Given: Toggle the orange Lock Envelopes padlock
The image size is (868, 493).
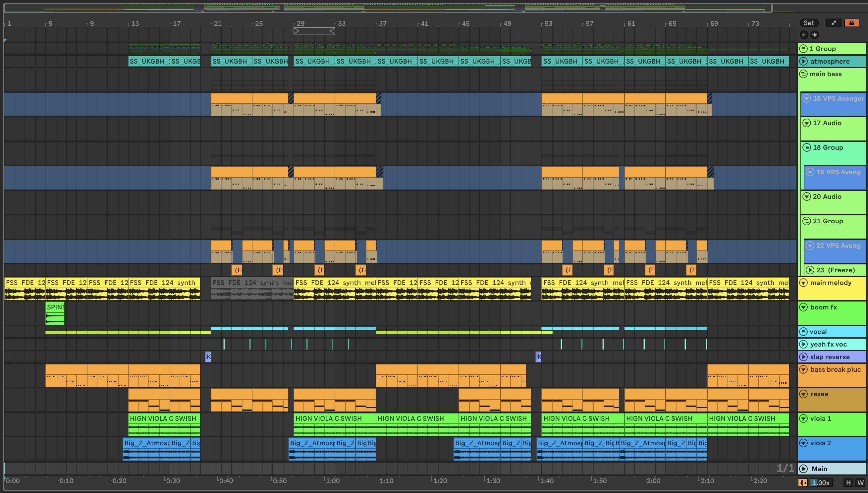Looking at the screenshot, I should click(851, 23).
